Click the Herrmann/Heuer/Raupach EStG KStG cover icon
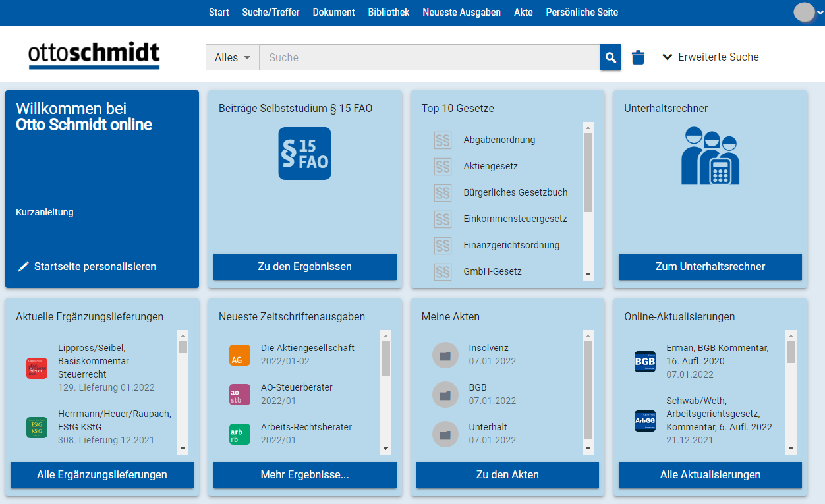Viewport: 825px width, 504px height. (x=37, y=427)
